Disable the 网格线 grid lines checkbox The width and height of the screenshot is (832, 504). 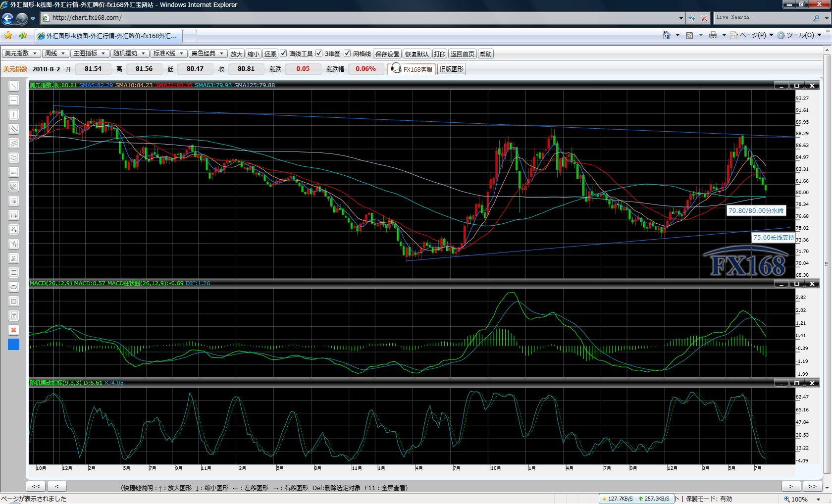coord(347,53)
